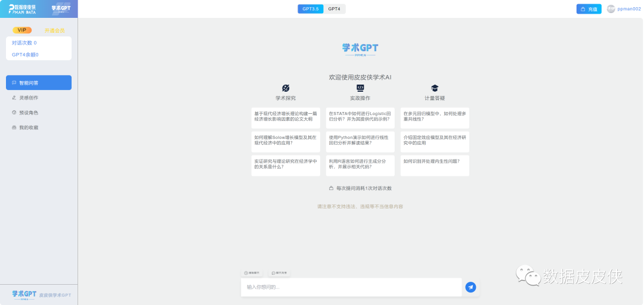
Task: Click the 充值 recharge button
Action: tap(589, 9)
